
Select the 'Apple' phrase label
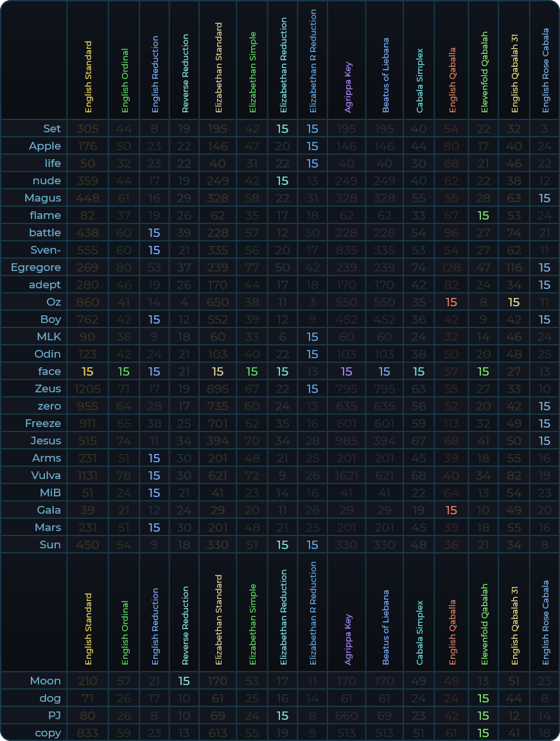tap(45, 146)
